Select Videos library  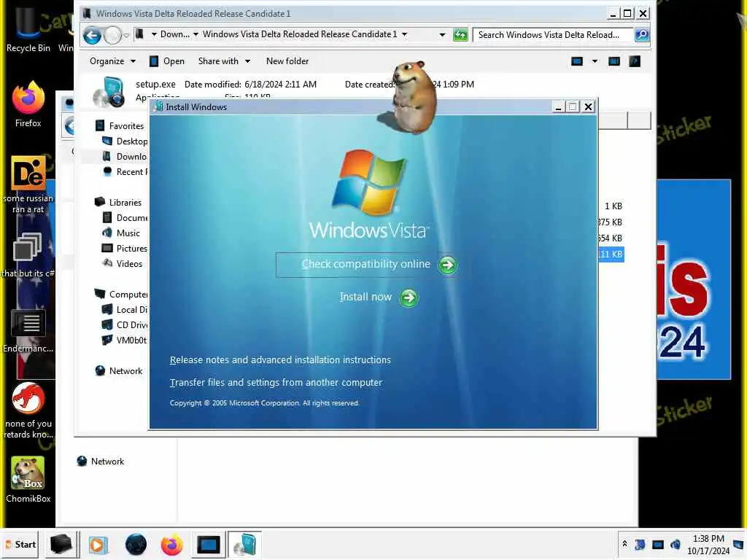pyautogui.click(x=123, y=263)
